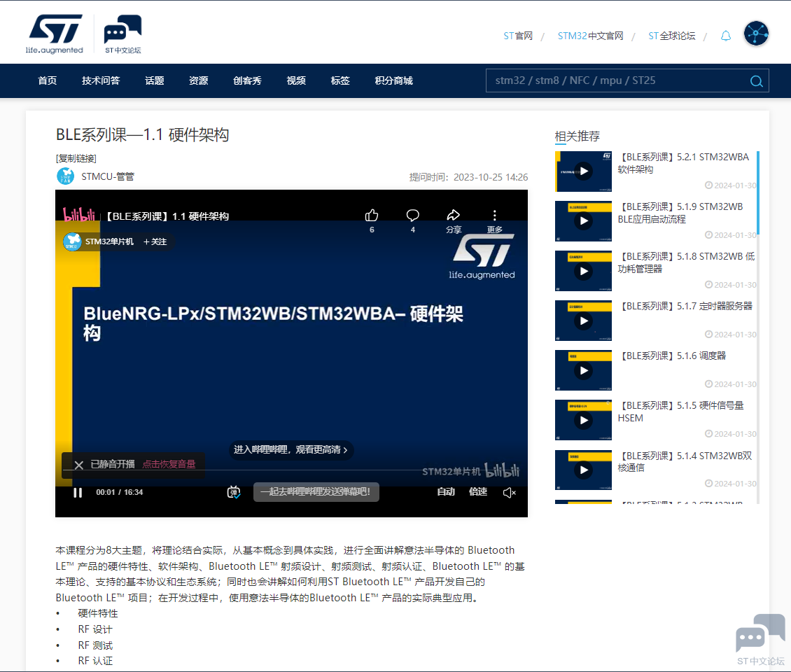Open STMCU-管管 author profile
Image resolution: width=791 pixels, height=672 pixels.
pyautogui.click(x=108, y=176)
